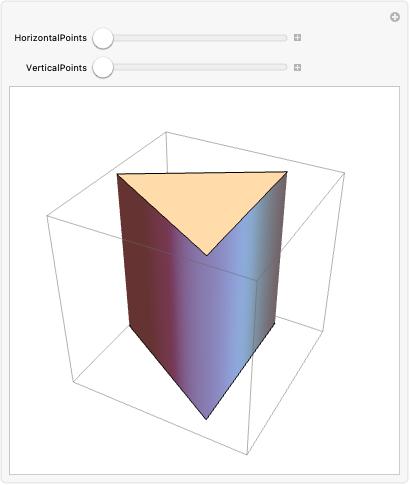The height and width of the screenshot is (485, 410).
Task: Click right end of HorizontalPoints track
Action: pos(285,38)
